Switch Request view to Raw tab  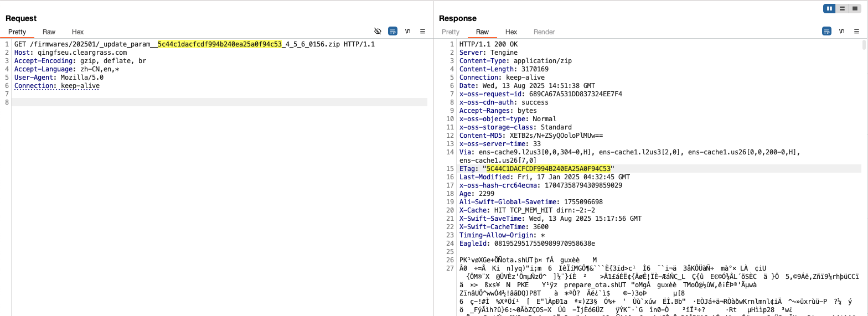(x=49, y=32)
